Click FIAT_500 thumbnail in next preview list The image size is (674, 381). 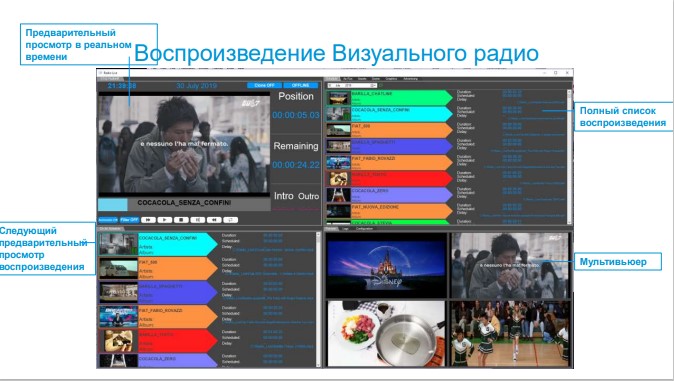tap(118, 268)
